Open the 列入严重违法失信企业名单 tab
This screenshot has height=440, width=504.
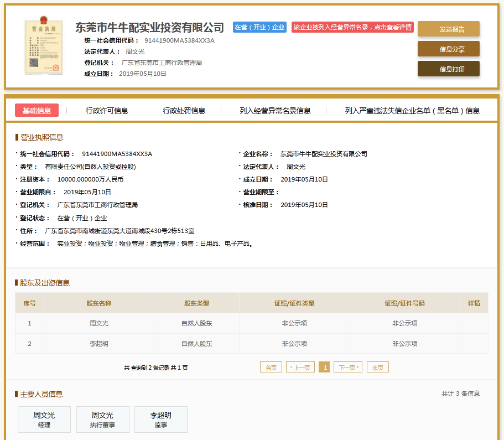click(412, 110)
